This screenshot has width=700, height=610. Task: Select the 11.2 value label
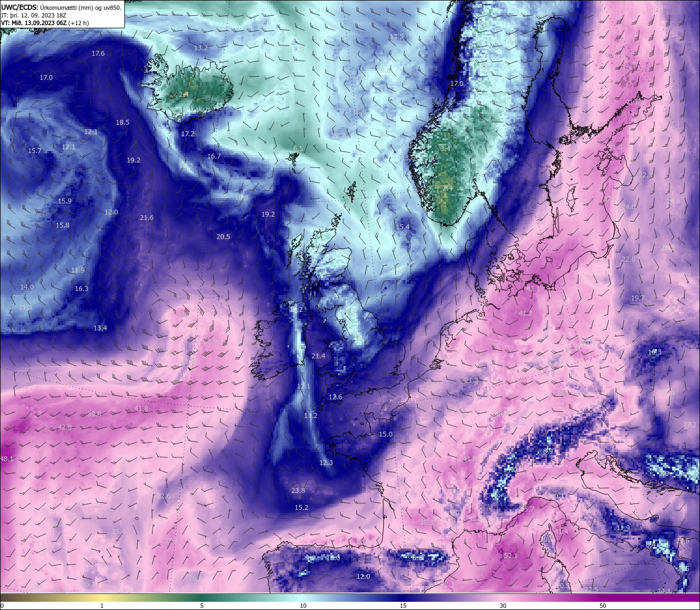(311, 416)
